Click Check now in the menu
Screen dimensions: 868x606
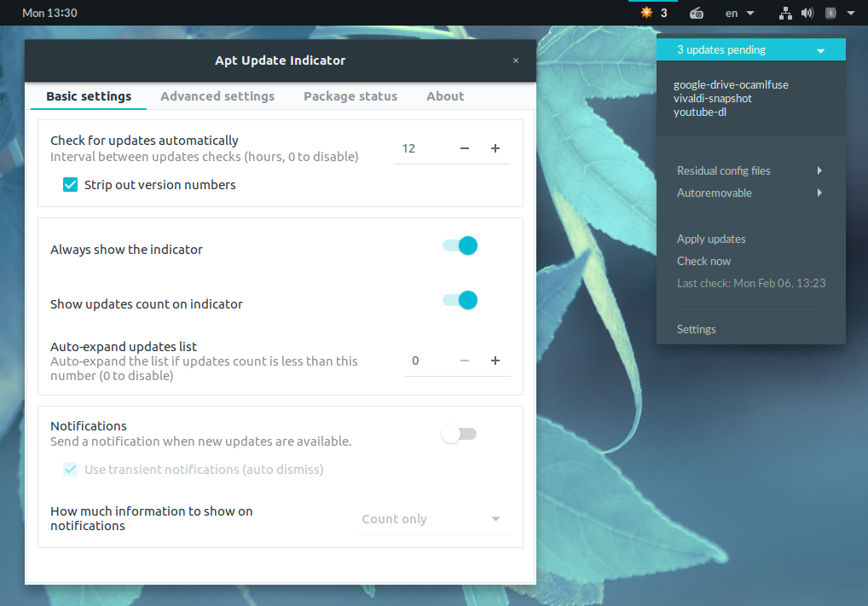point(750,261)
